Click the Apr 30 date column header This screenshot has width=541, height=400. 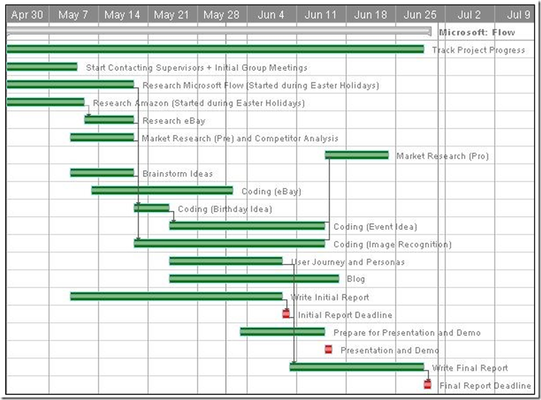click(27, 15)
